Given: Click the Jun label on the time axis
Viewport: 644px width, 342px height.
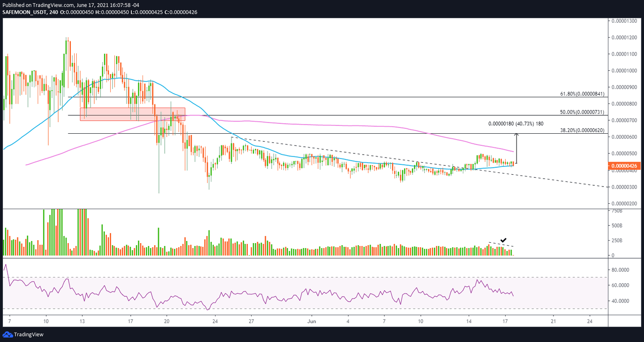Looking at the screenshot, I should 312,321.
